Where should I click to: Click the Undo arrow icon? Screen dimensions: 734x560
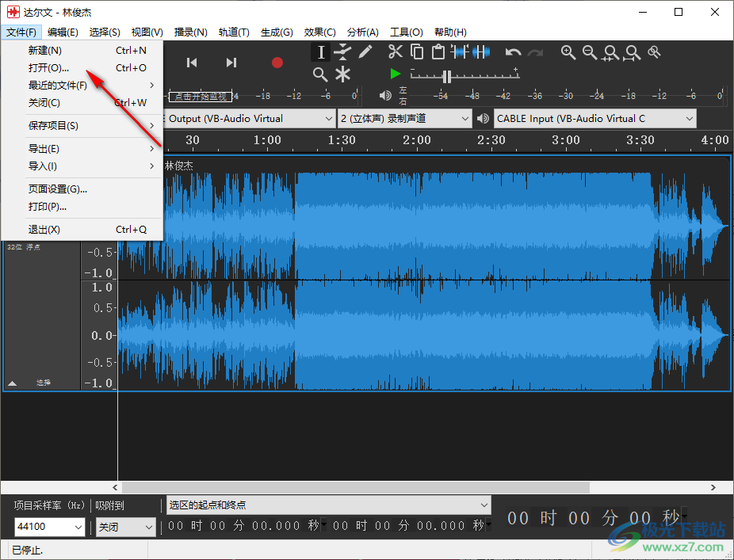pyautogui.click(x=514, y=52)
